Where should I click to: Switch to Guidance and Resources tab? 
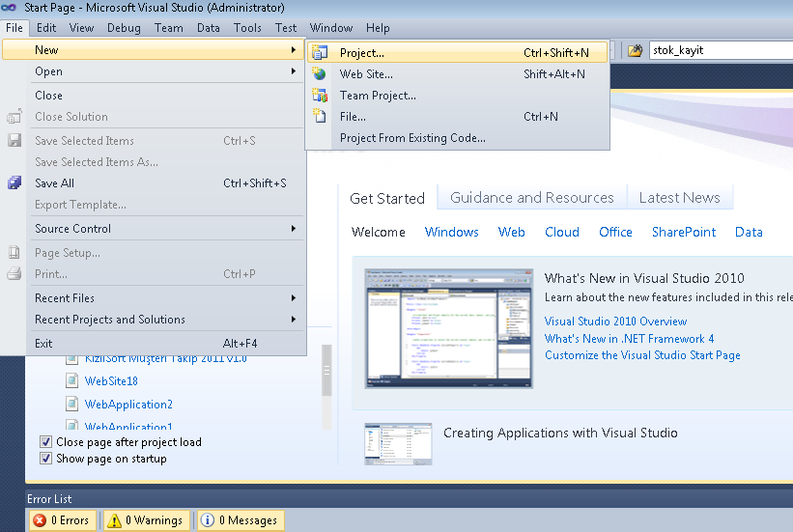click(x=532, y=197)
